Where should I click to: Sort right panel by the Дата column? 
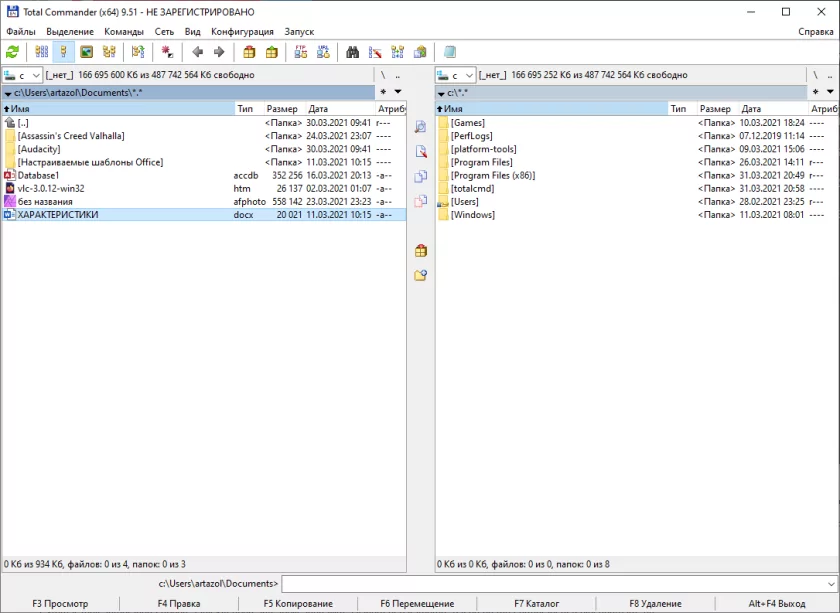point(772,109)
